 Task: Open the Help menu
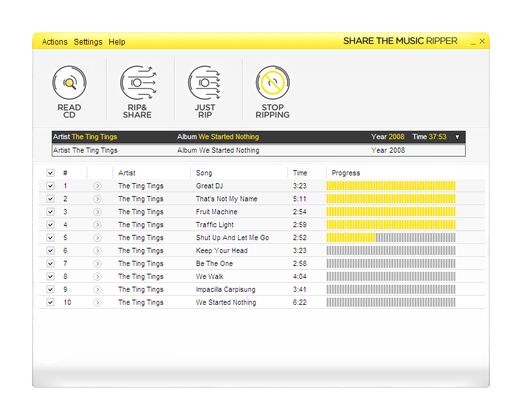pyautogui.click(x=117, y=42)
